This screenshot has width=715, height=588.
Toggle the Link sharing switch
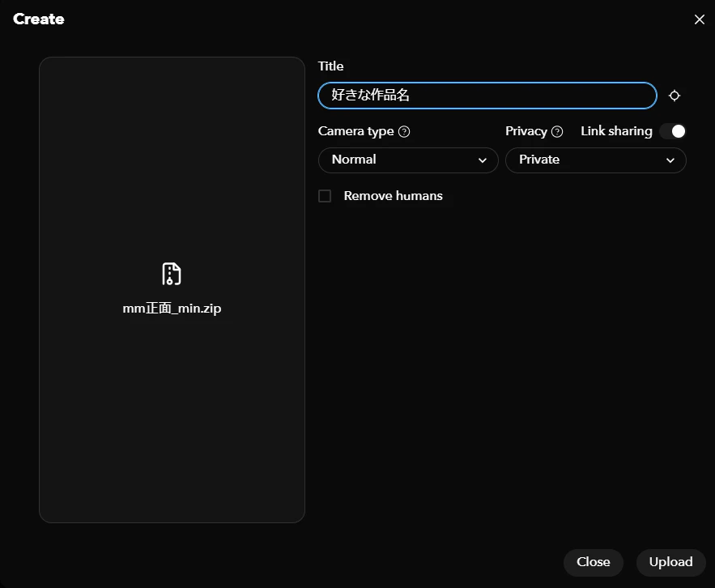(x=673, y=131)
